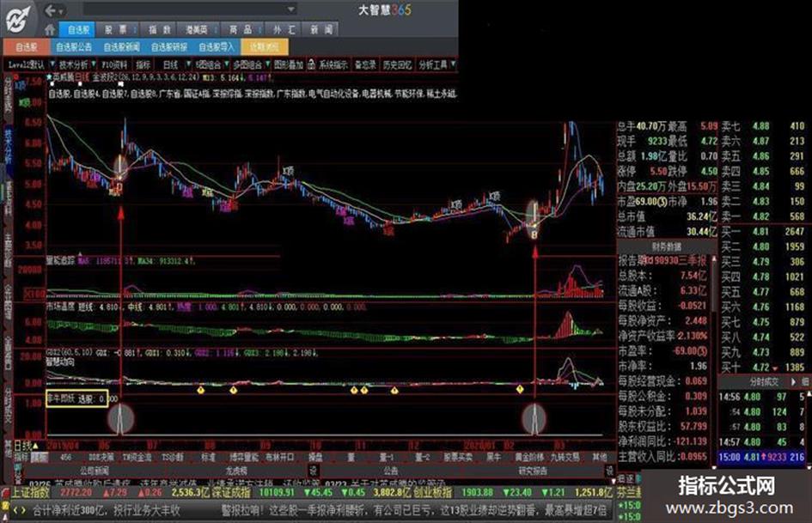Open the 财务数据 panel header
The image size is (812, 523).
666,246
